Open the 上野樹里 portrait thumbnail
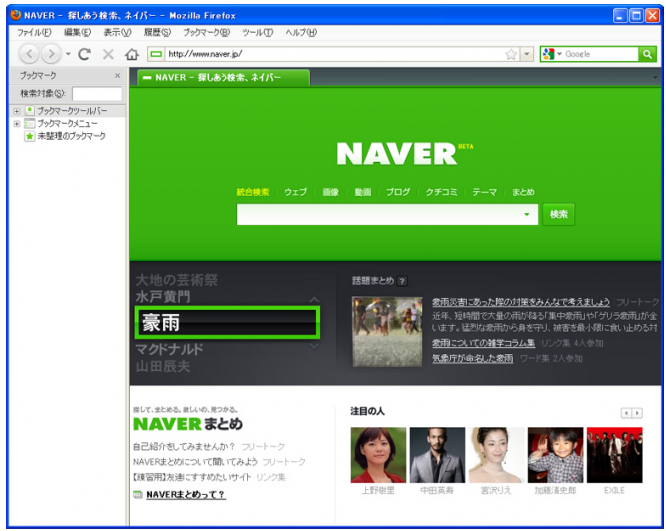Screen dimensions: 666x531 (378, 455)
